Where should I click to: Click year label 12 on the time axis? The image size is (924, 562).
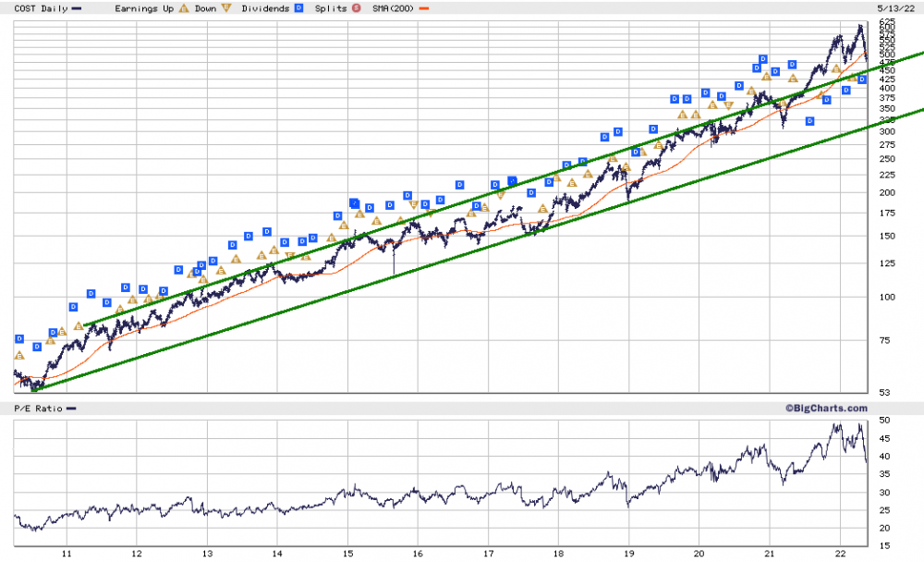pyautogui.click(x=137, y=553)
